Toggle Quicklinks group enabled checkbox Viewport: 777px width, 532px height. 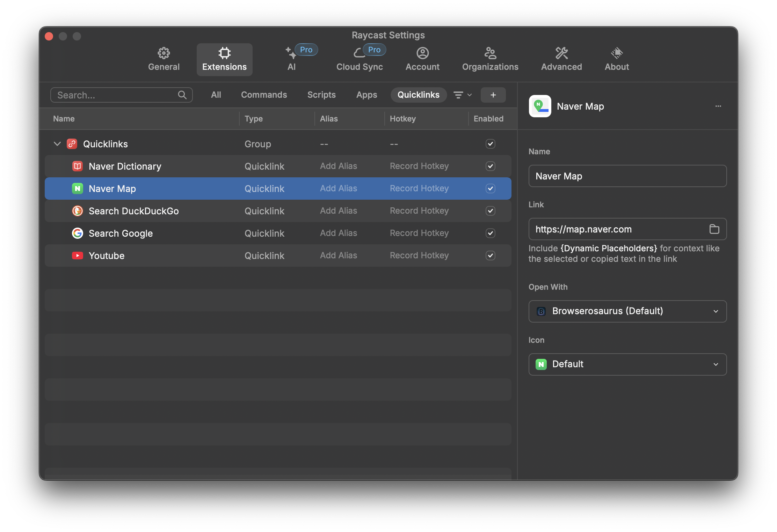tap(490, 144)
